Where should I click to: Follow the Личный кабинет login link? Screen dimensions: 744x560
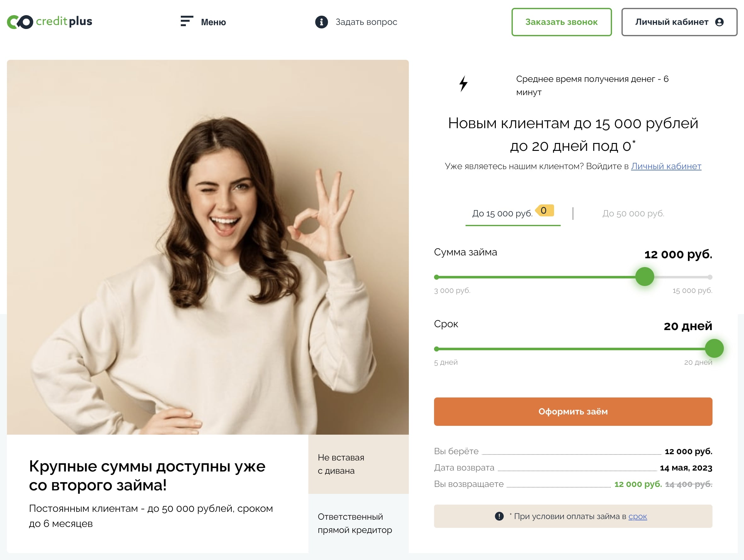pyautogui.click(x=666, y=166)
